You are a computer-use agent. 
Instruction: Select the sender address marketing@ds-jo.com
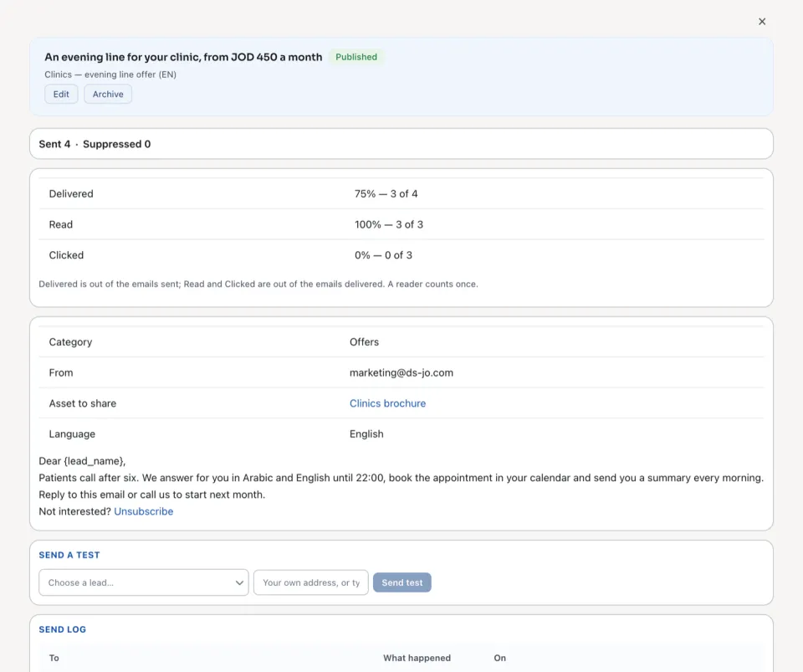click(x=401, y=372)
